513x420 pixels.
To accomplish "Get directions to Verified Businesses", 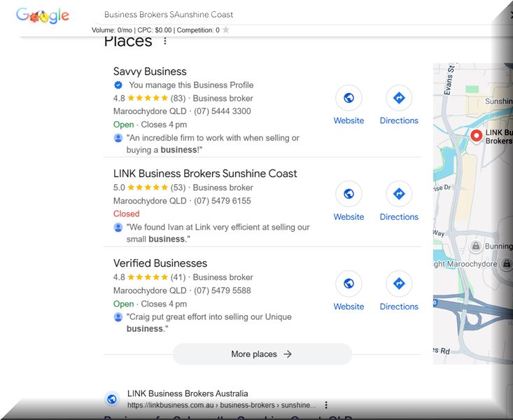I will click(399, 283).
